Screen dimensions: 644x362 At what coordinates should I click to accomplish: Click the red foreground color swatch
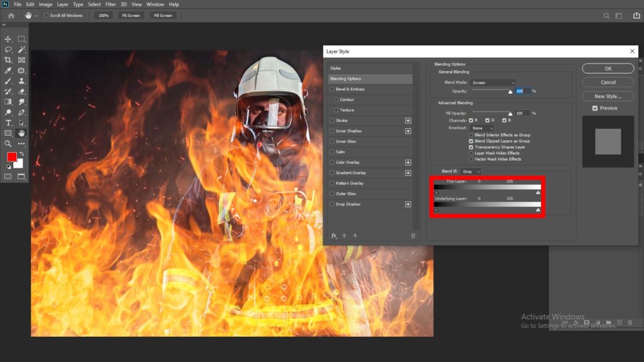point(11,156)
